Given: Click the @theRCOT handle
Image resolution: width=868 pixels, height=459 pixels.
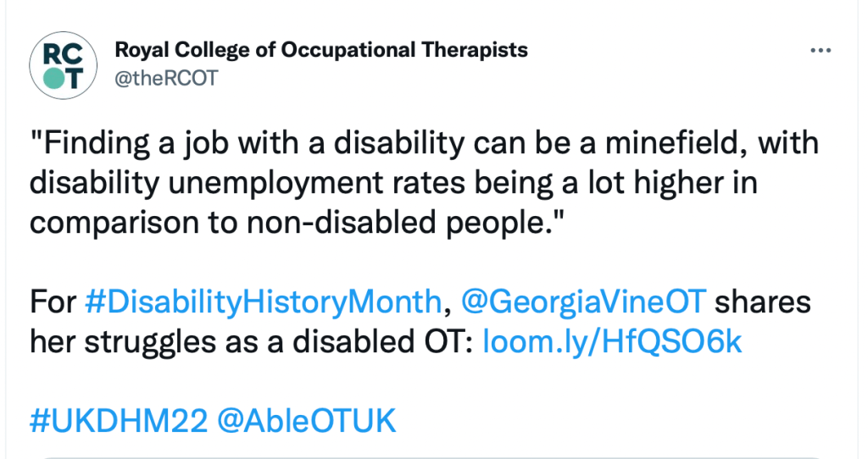Looking at the screenshot, I should (x=166, y=78).
